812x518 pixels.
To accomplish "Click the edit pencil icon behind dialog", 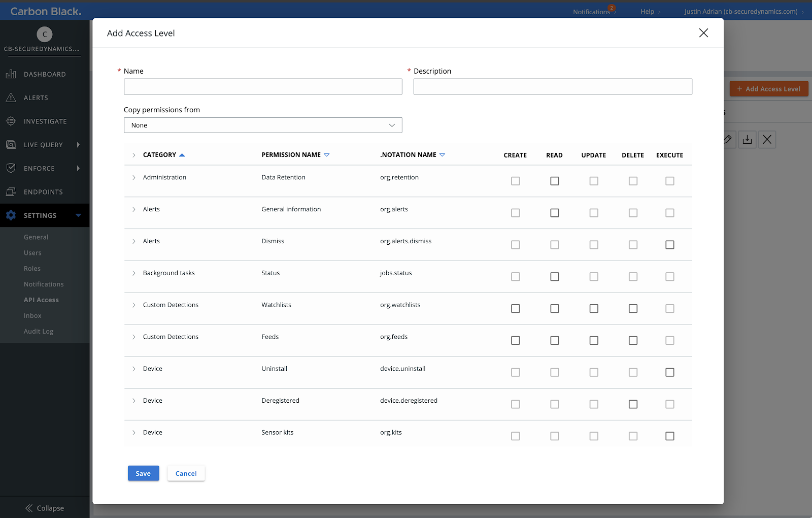I will pyautogui.click(x=728, y=140).
